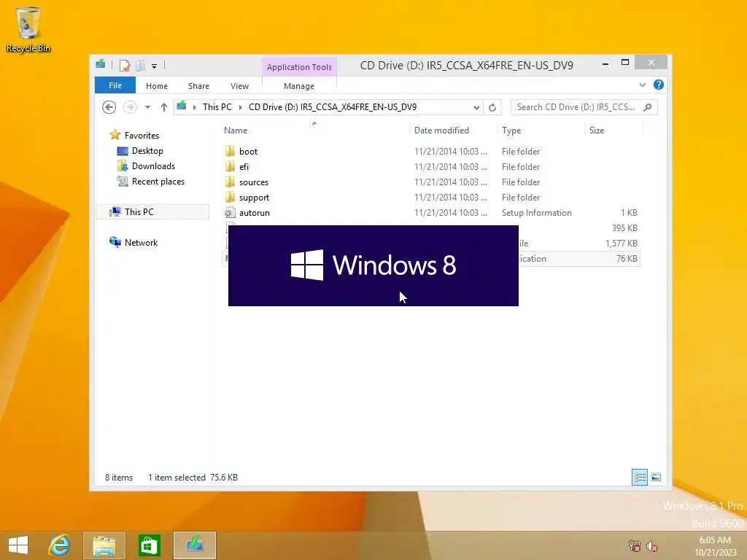Sort by the Date modified column header

pos(441,131)
